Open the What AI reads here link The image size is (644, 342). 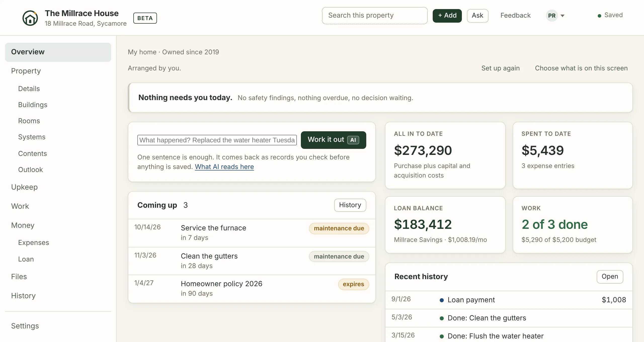click(224, 167)
